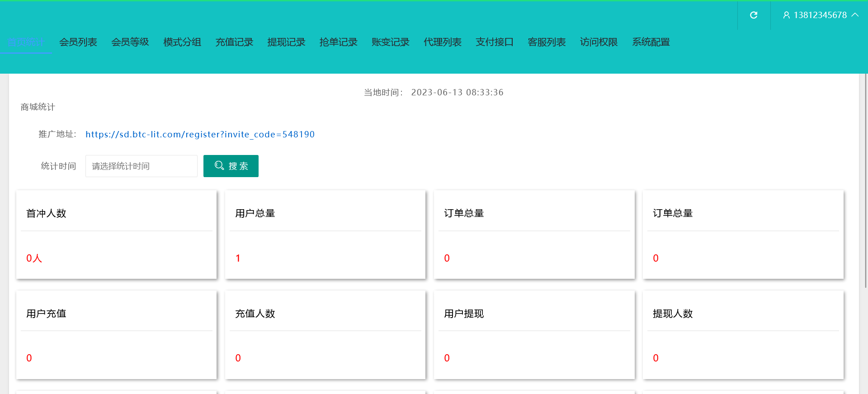The height and width of the screenshot is (394, 868).
Task: Click the user avatar icon beside 13812345678
Action: click(x=786, y=15)
